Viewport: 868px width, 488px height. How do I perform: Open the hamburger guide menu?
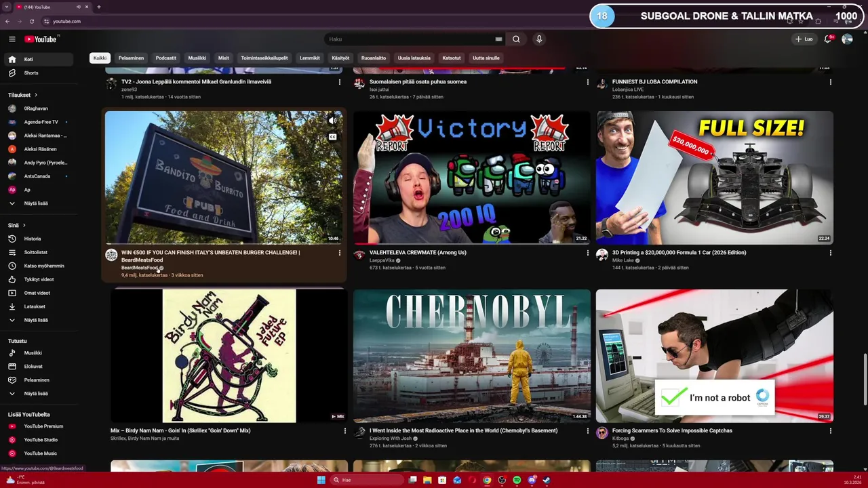12,39
